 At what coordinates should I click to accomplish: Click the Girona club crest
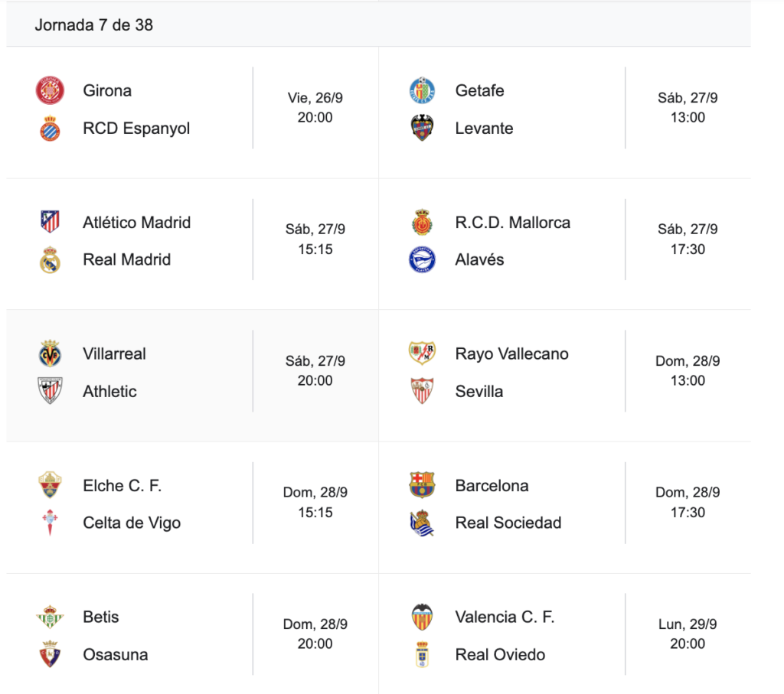pyautogui.click(x=50, y=90)
